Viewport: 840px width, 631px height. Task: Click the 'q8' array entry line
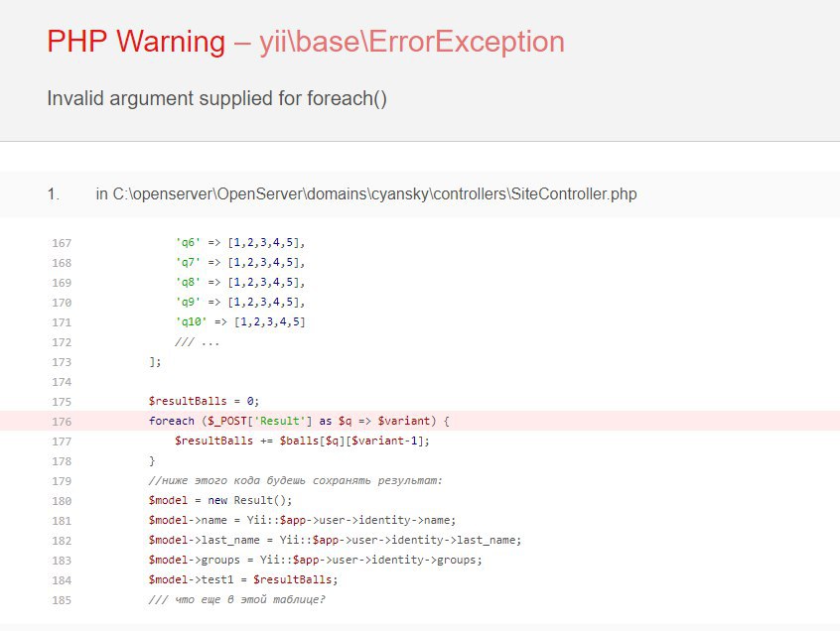(x=240, y=282)
